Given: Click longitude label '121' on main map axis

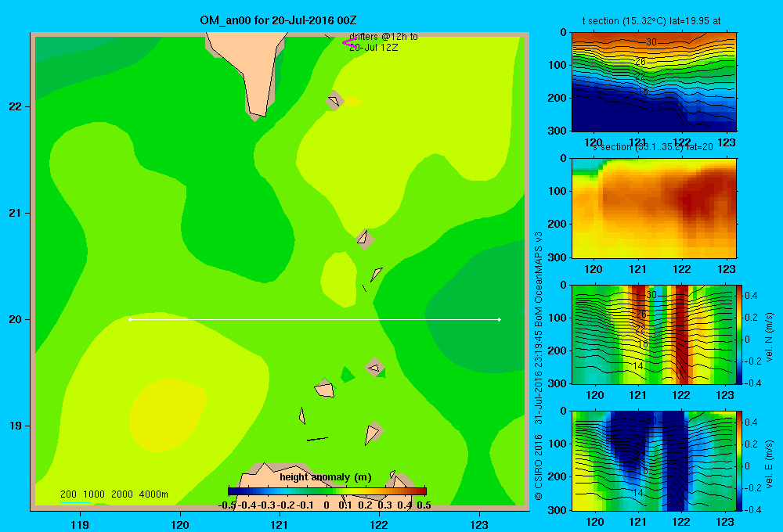Looking at the screenshot, I should tap(280, 524).
